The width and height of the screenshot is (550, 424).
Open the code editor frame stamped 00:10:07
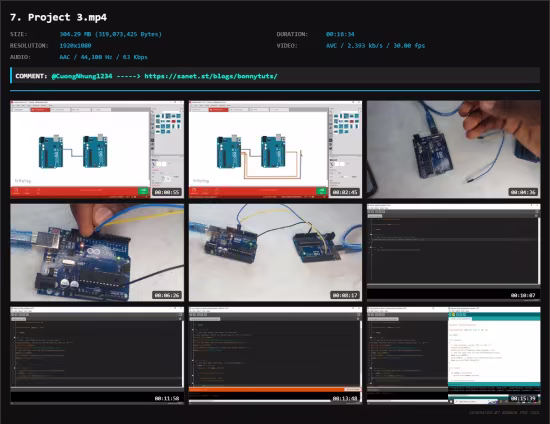coord(454,253)
